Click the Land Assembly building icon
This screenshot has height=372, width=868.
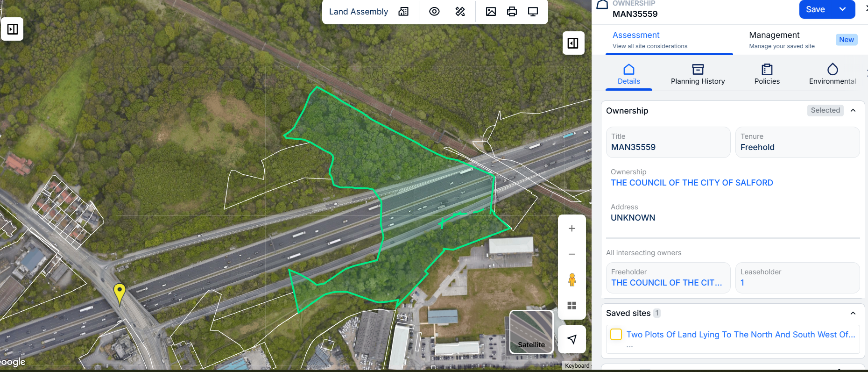pos(403,12)
